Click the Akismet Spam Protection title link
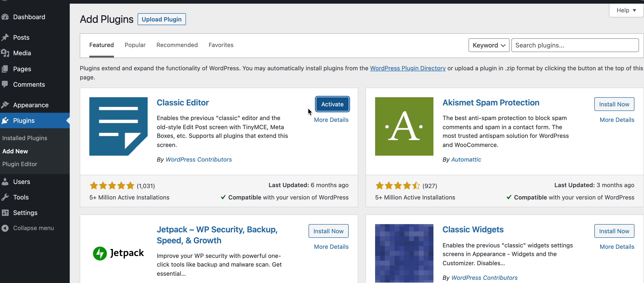 click(491, 102)
